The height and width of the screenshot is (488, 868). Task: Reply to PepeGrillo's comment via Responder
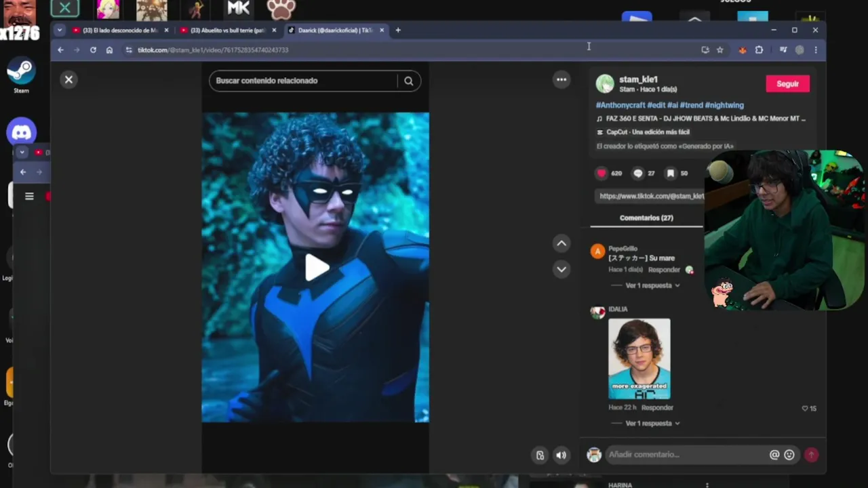point(664,270)
